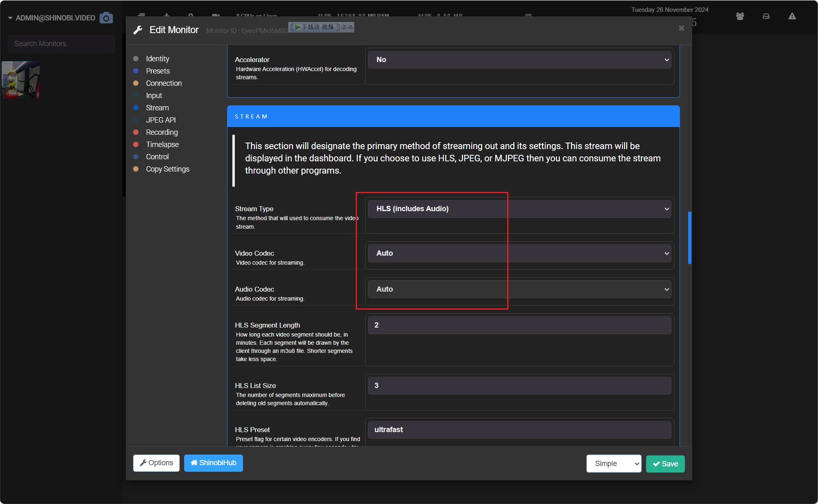Open ShinobiHub button
This screenshot has width=818, height=504.
[214, 463]
